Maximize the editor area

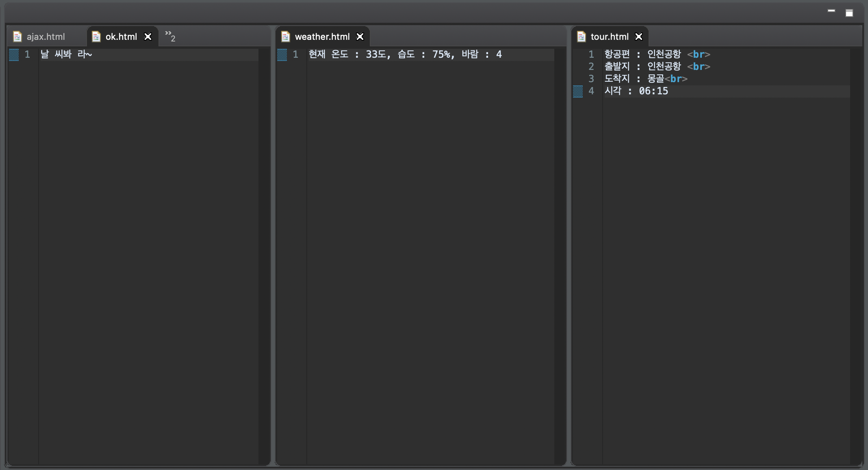(x=849, y=13)
